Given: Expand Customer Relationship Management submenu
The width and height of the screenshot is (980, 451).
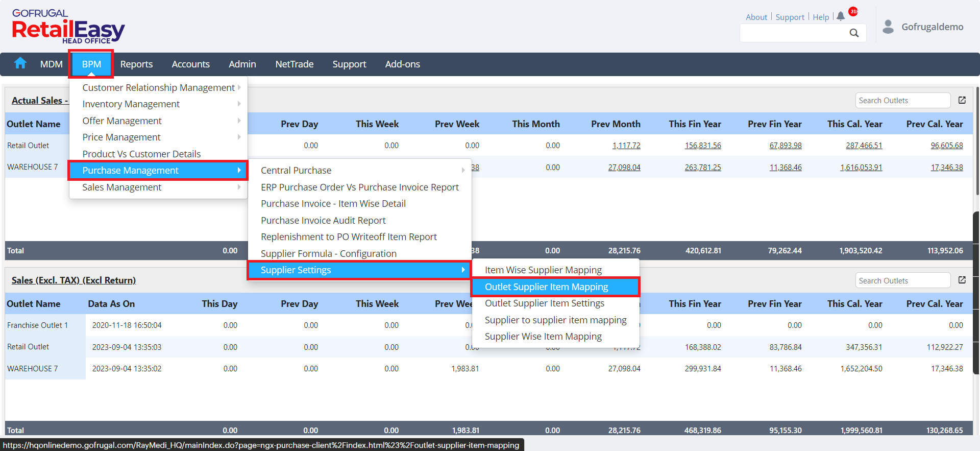Looking at the screenshot, I should 158,88.
